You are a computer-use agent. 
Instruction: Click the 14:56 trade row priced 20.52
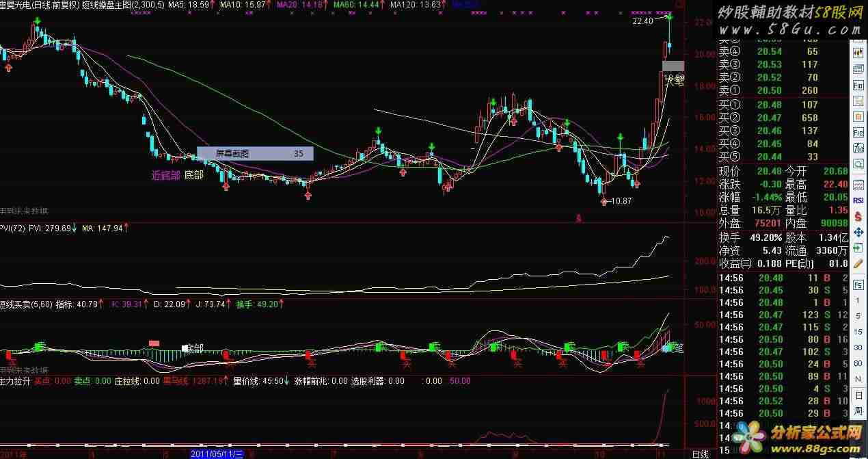783,401
